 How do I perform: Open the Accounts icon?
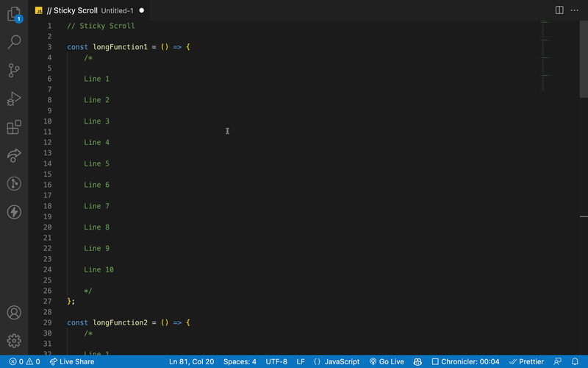pyautogui.click(x=14, y=312)
